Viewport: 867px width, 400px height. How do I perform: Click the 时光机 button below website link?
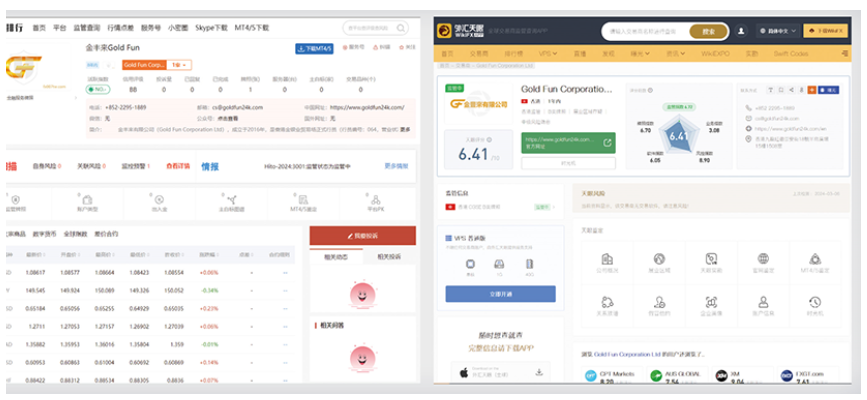tap(568, 163)
